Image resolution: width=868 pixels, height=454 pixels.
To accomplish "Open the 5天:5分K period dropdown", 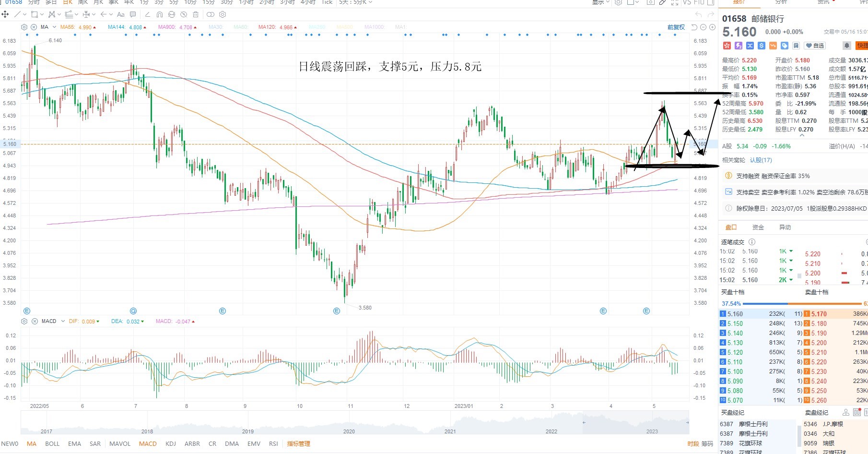I will (x=355, y=2).
